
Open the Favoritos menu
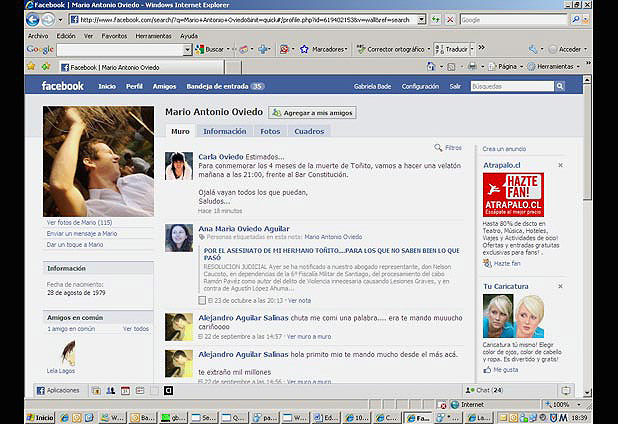click(114, 36)
